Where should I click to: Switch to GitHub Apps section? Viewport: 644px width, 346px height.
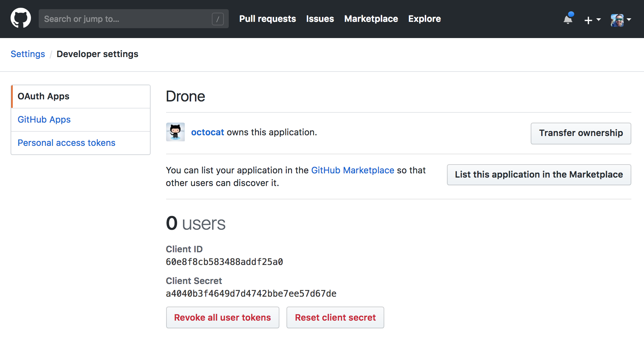point(44,119)
